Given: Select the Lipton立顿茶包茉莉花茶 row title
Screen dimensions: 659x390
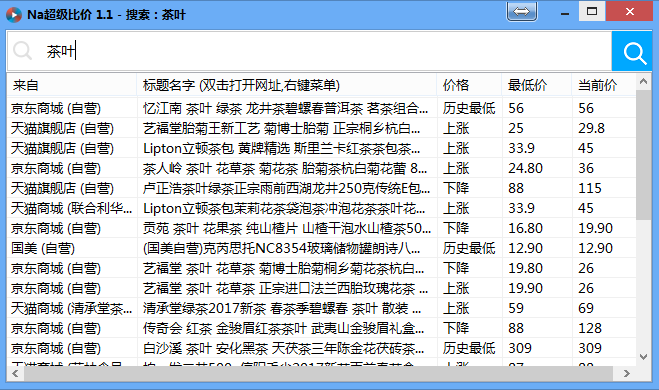Looking at the screenshot, I should coord(285,208).
